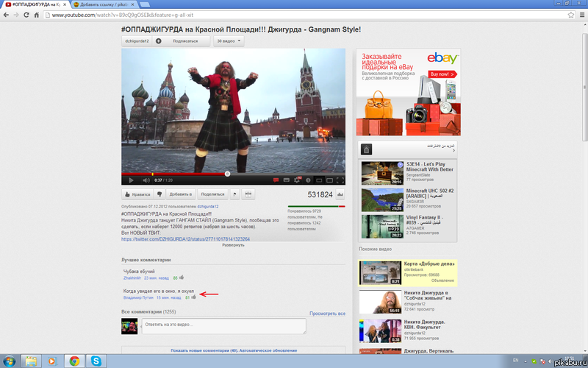Screen dimensions: 588x368
Task: Click Показать новые комментарии (40) bar
Action: (234, 350)
